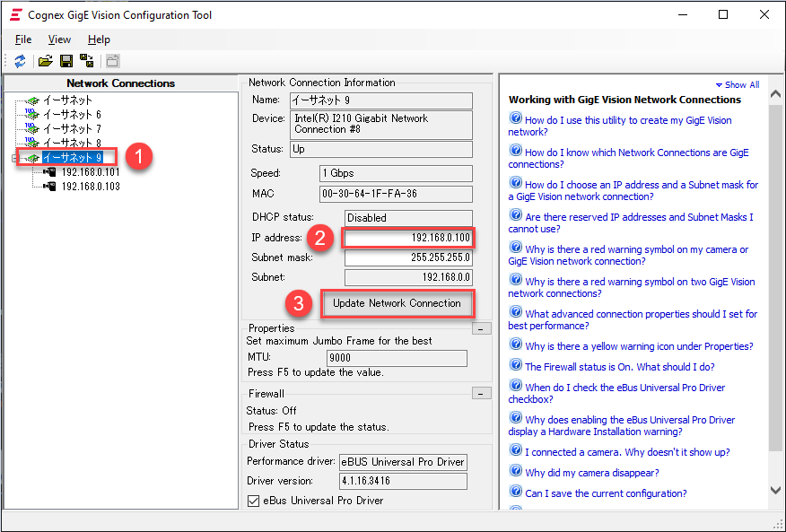This screenshot has width=786, height=532.
Task: Click the Save As toolbar icon
Action: (86, 61)
